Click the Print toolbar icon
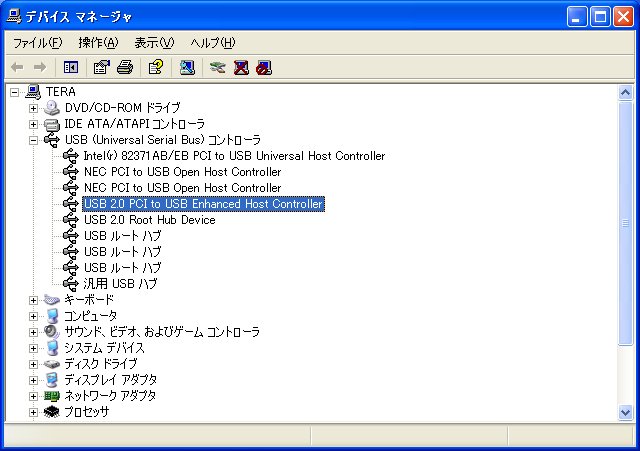Screen dimensions: 640x451 click(125, 67)
